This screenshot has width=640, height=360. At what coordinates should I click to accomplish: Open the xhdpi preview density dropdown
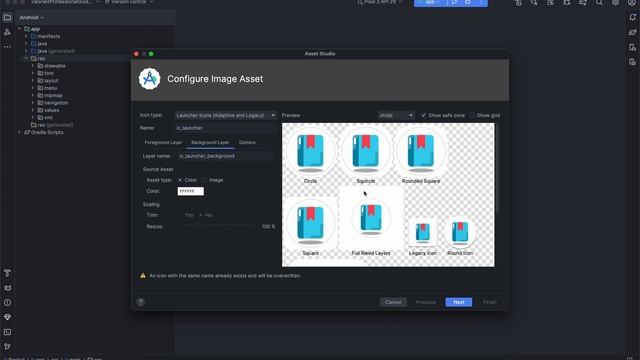(x=396, y=116)
